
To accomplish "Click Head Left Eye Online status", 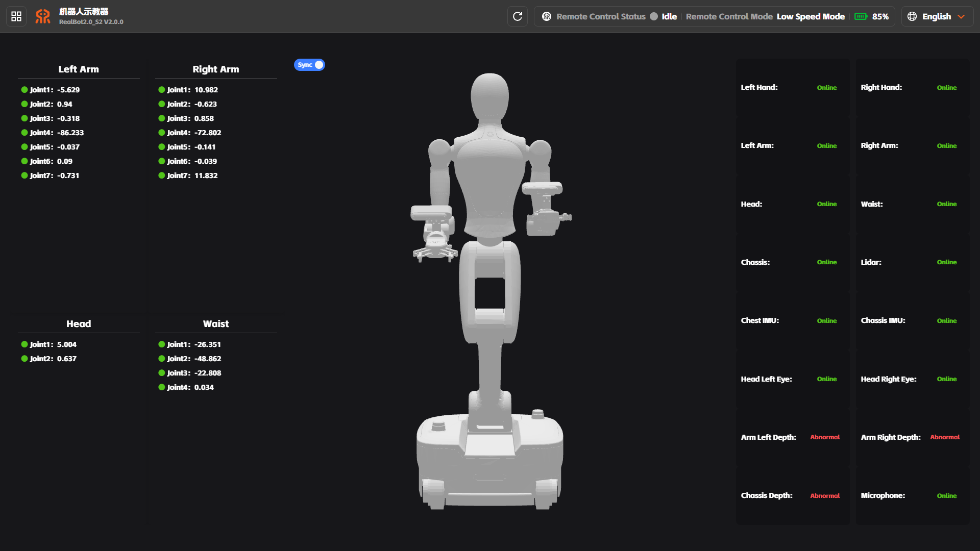I will [x=827, y=379].
